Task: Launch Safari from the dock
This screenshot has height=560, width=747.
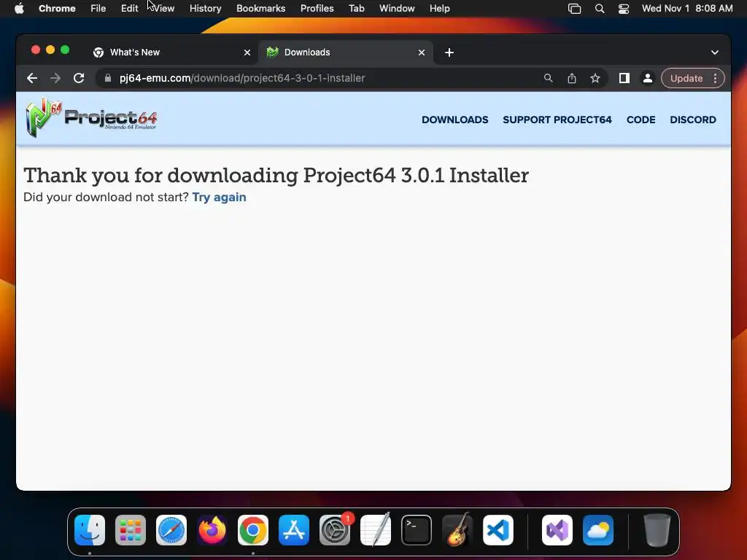Action: (171, 530)
